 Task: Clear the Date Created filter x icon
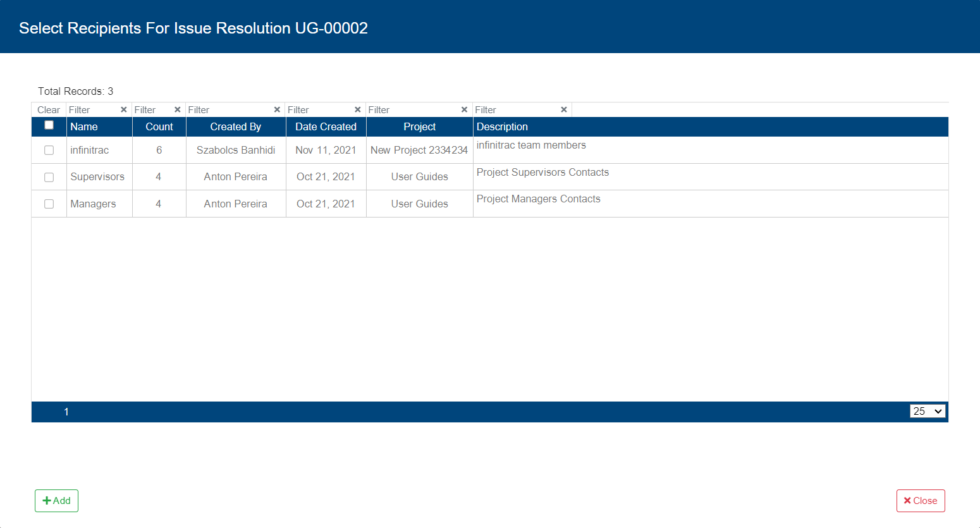click(x=358, y=110)
